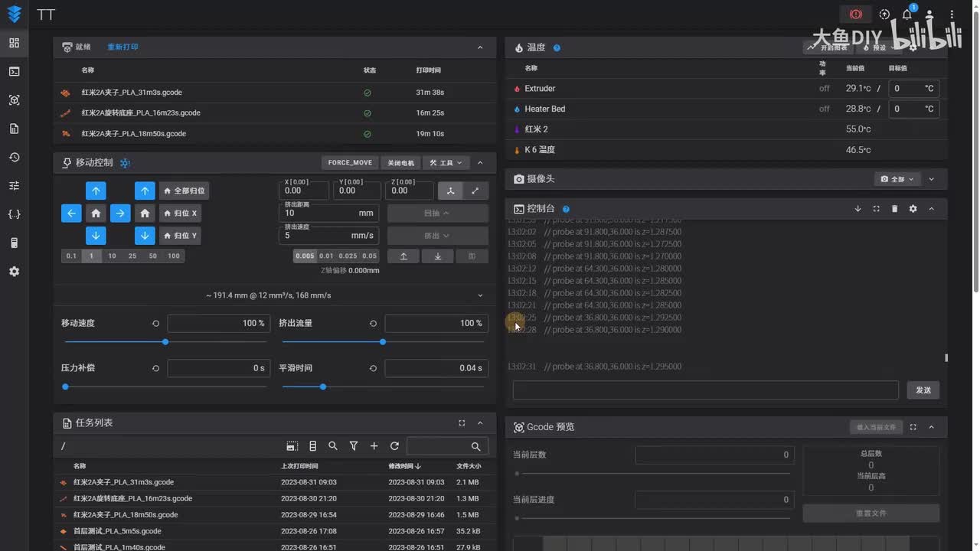This screenshot has height=551, width=980.
Task: Collapse the Gcode 预览 panel
Action: pos(931,427)
